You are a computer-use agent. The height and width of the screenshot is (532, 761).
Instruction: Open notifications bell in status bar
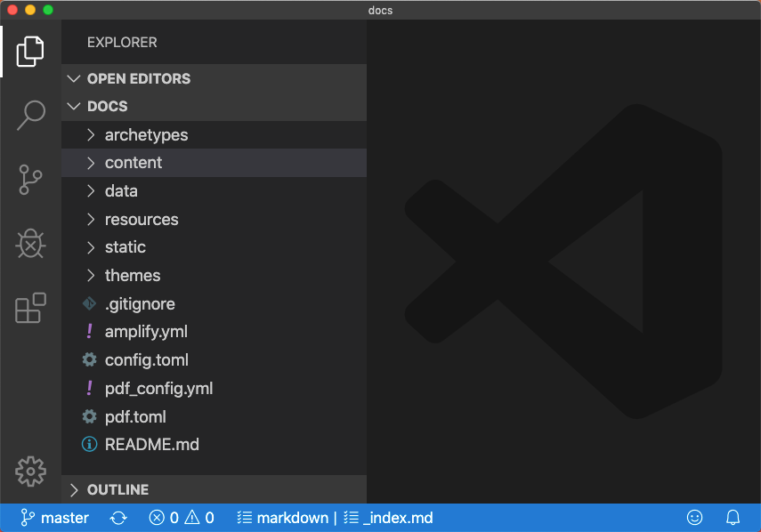coord(733,518)
